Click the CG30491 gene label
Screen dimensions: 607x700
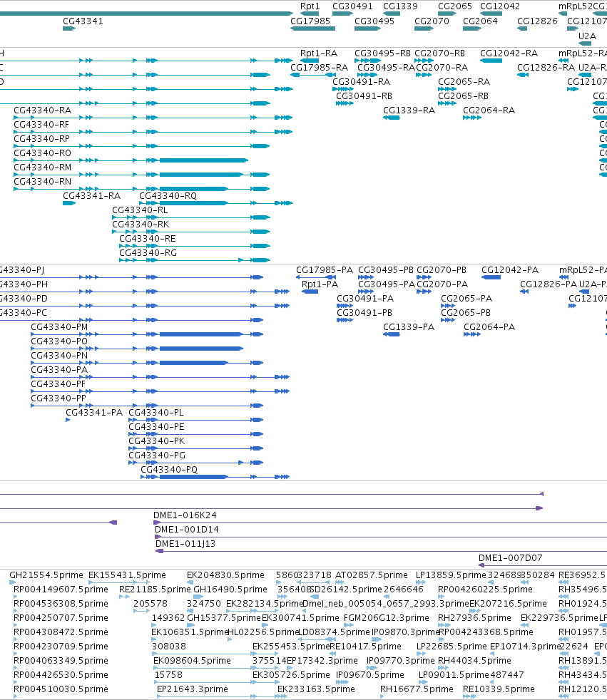(x=352, y=6)
